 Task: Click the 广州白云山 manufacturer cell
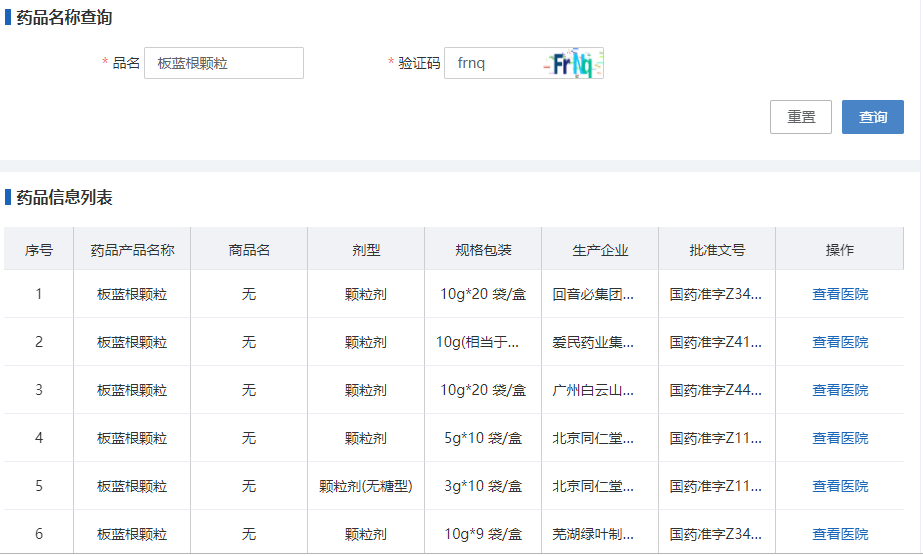tap(593, 390)
